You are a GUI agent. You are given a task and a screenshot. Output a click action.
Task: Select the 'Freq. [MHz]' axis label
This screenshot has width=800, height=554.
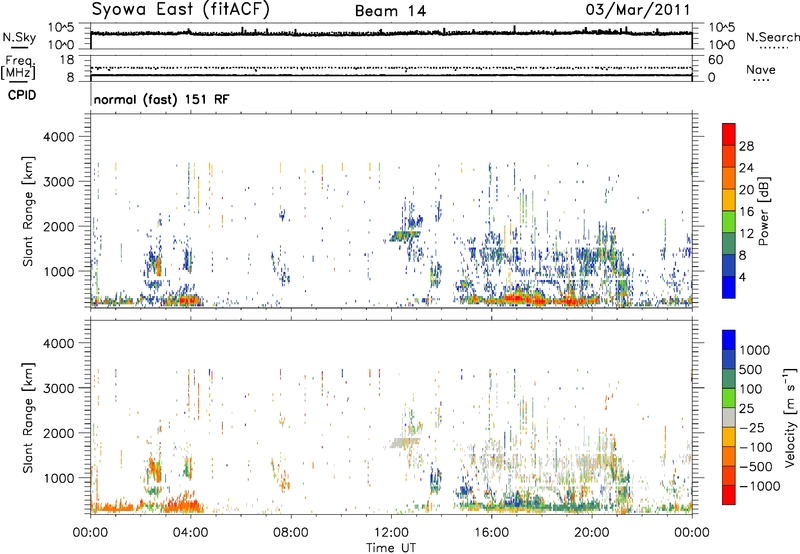[19, 67]
